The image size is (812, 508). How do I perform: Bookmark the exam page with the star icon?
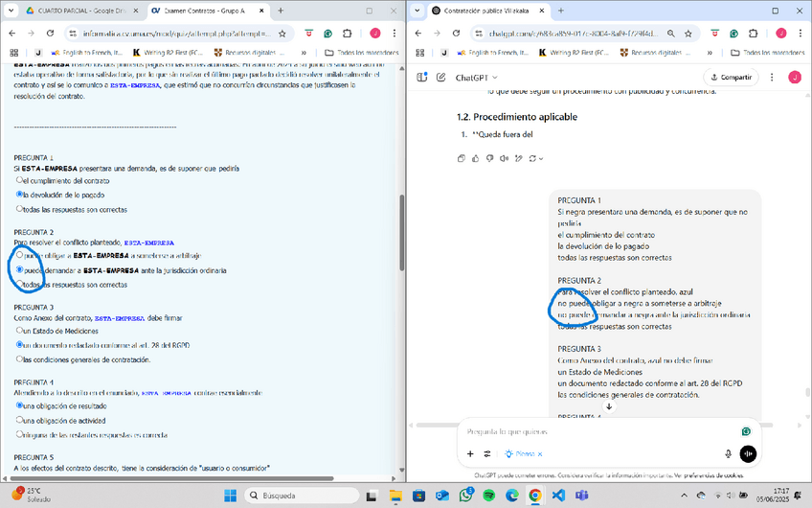click(x=282, y=34)
